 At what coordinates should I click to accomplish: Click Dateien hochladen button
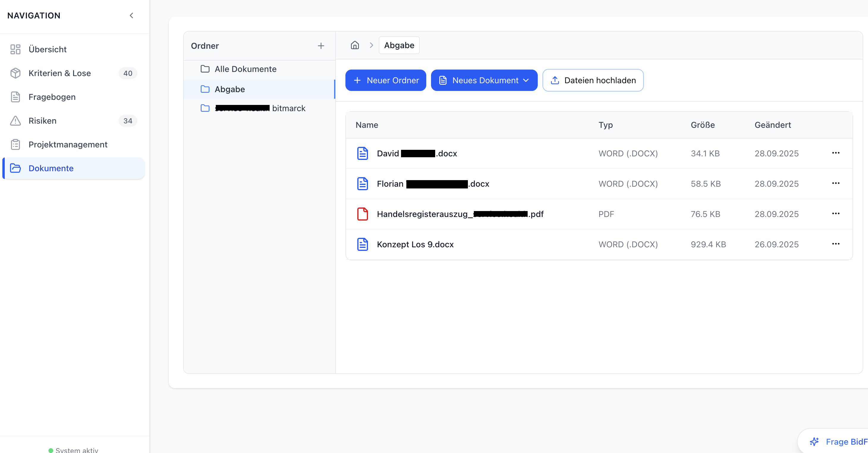tap(593, 80)
